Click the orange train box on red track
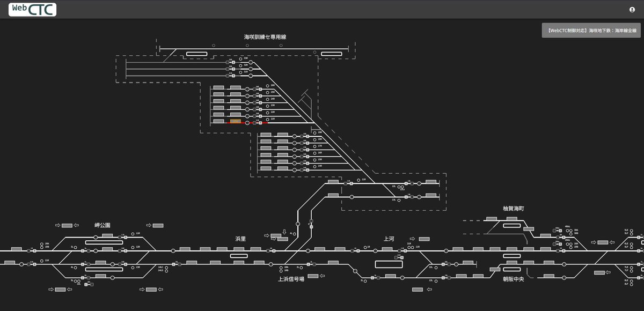The image size is (644, 311). pyautogui.click(x=236, y=121)
